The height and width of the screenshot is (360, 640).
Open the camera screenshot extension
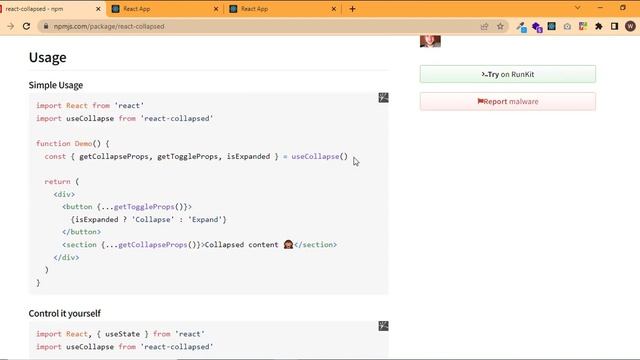pos(567,27)
